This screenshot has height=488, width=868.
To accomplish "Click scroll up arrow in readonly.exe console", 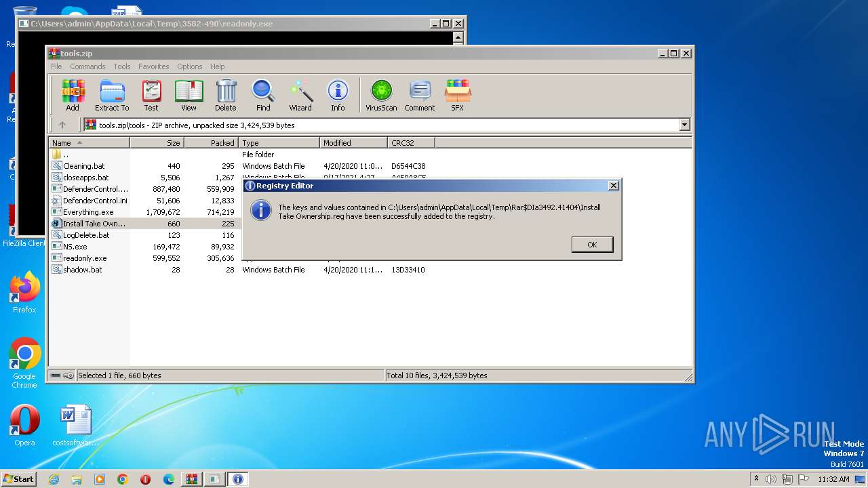I will (458, 38).
